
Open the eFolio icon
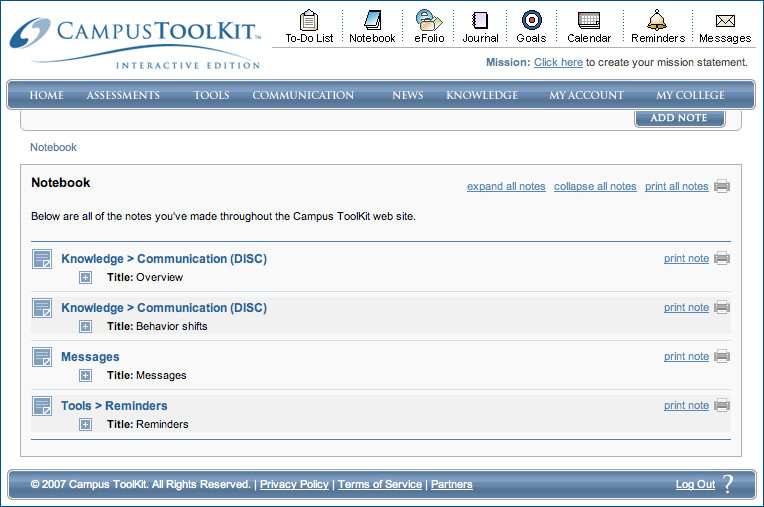[429, 20]
